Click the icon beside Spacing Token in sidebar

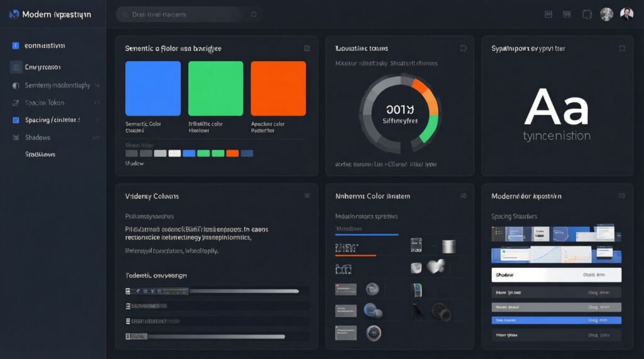coord(16,102)
